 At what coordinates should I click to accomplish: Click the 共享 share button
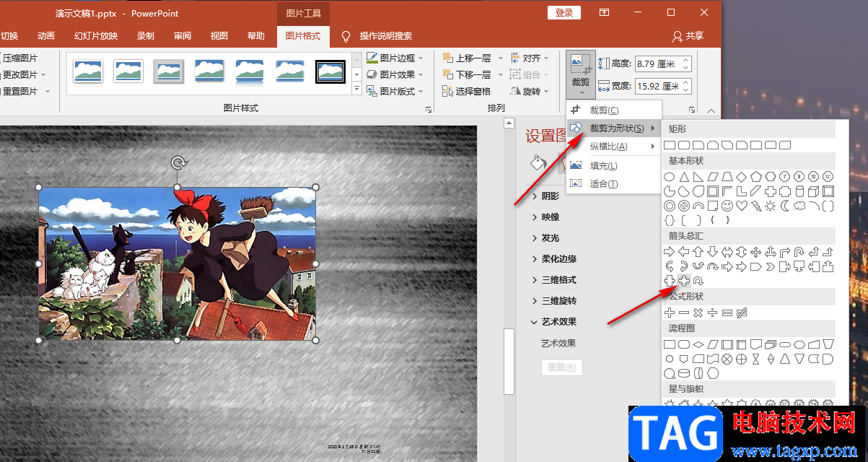click(x=688, y=36)
